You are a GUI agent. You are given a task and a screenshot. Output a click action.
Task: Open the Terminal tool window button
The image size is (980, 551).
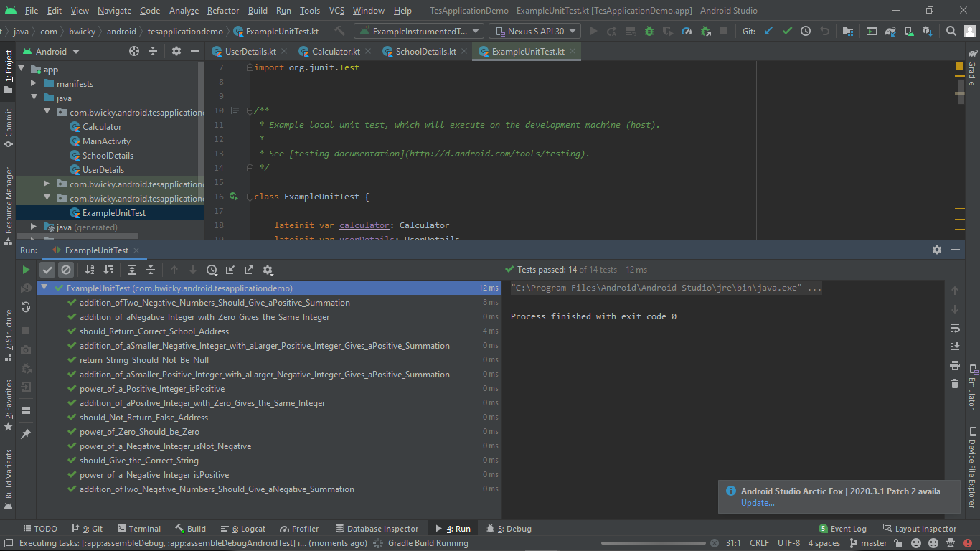coord(138,529)
